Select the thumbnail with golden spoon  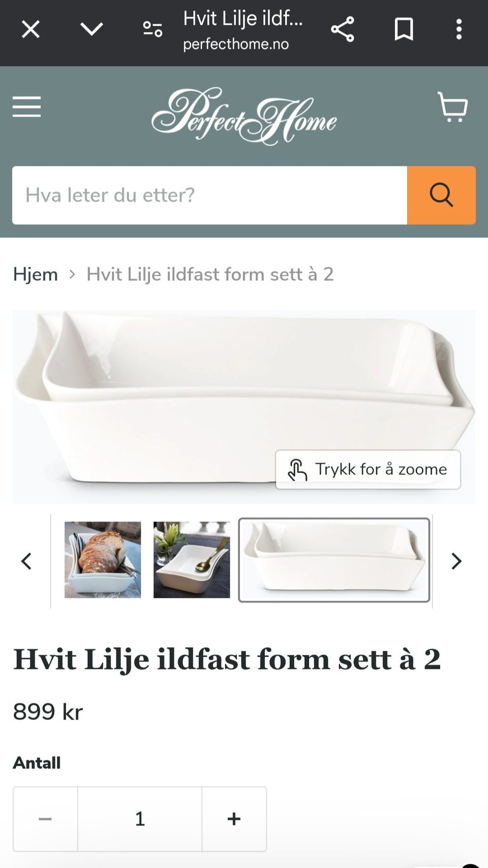click(x=192, y=560)
